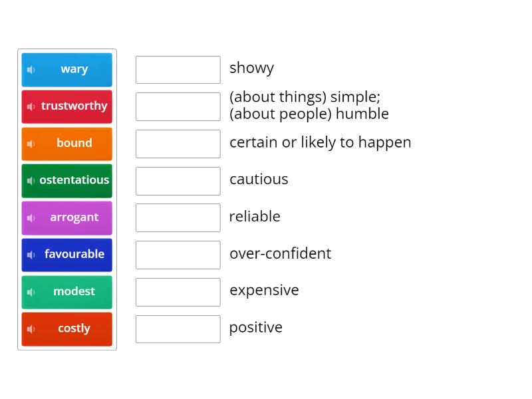
Task: Play audio for favourable
Action: [x=31, y=255]
